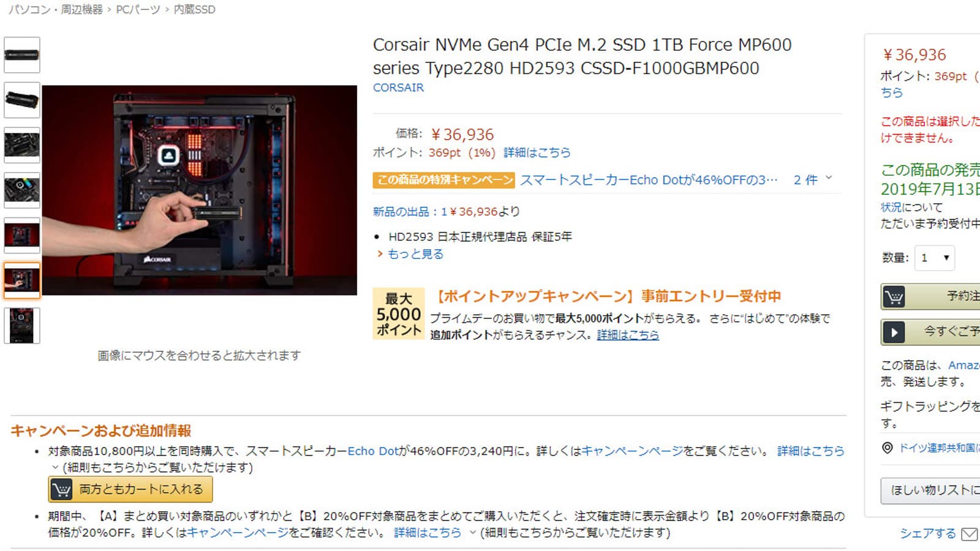Click cart icon on 両方ともカートに入れる button

(x=61, y=489)
